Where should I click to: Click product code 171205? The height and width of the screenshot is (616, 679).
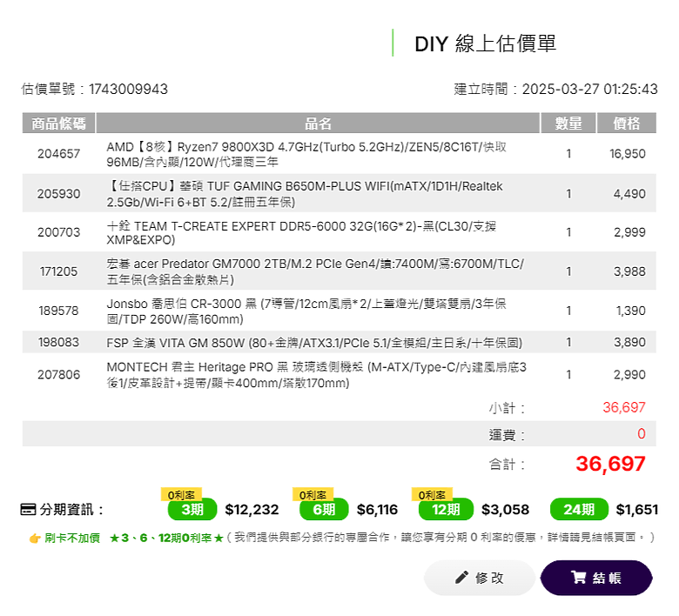pos(59,271)
